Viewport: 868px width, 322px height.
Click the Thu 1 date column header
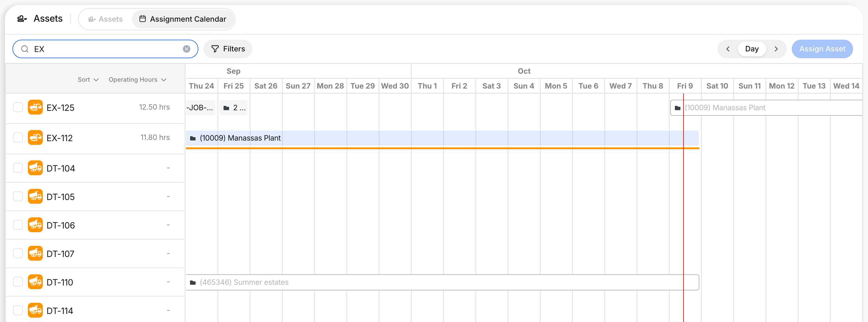coord(427,86)
